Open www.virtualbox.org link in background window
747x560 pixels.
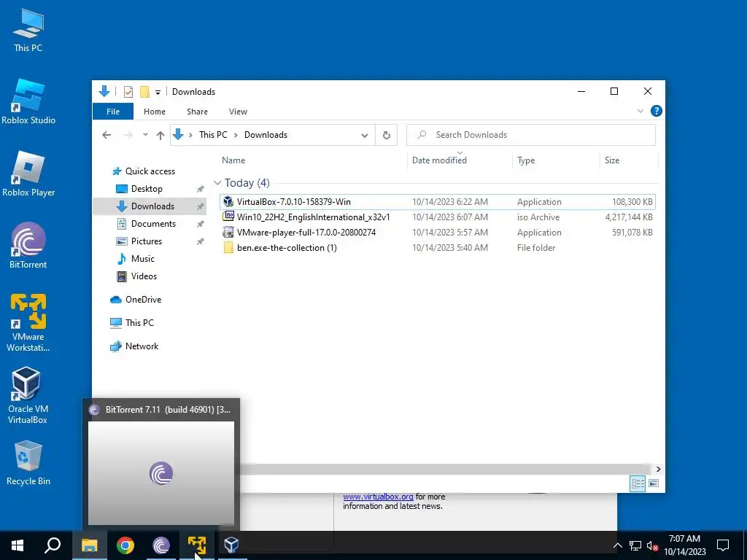pos(379,497)
